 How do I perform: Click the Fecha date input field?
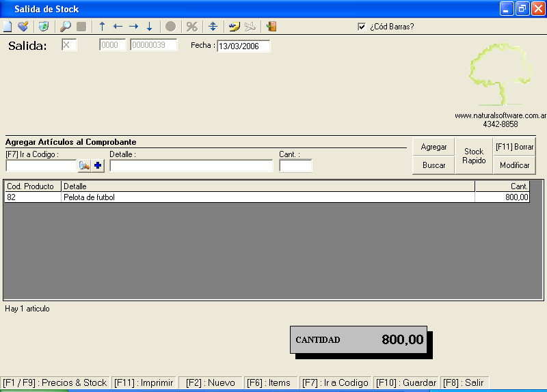(x=243, y=46)
